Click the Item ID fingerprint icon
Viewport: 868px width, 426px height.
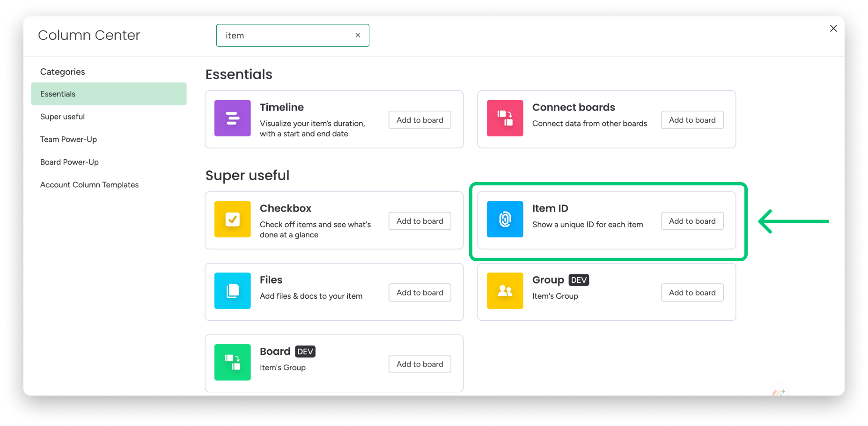tap(505, 219)
